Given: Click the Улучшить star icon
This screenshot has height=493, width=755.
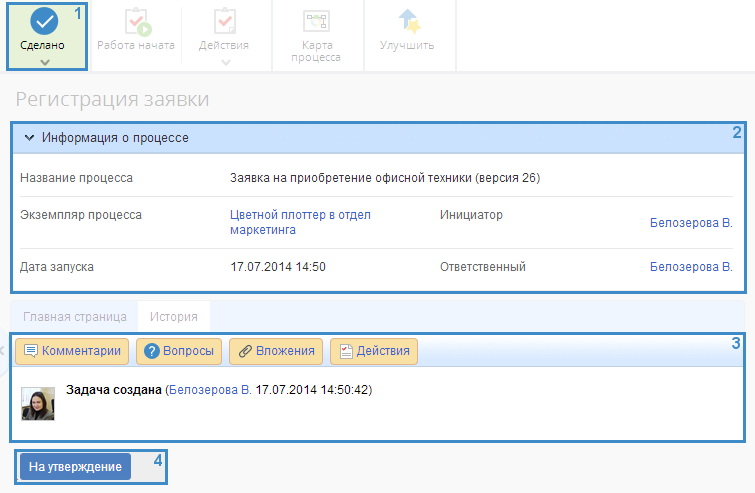Looking at the screenshot, I should click(x=409, y=21).
